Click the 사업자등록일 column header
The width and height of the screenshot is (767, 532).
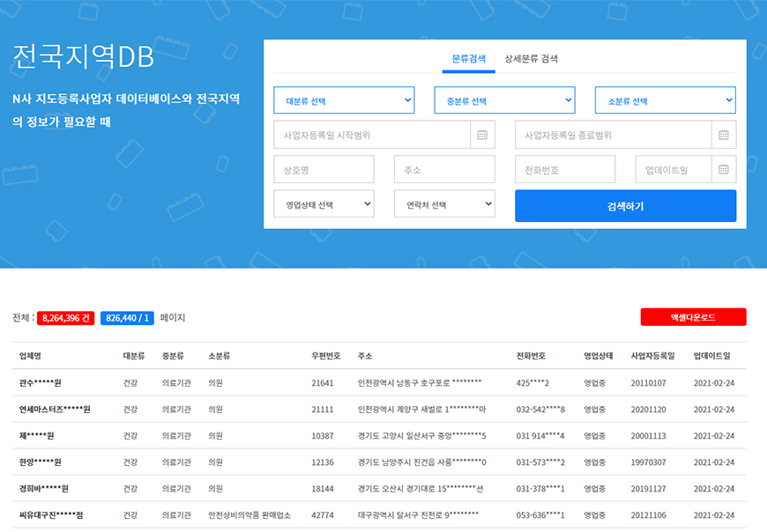click(652, 356)
